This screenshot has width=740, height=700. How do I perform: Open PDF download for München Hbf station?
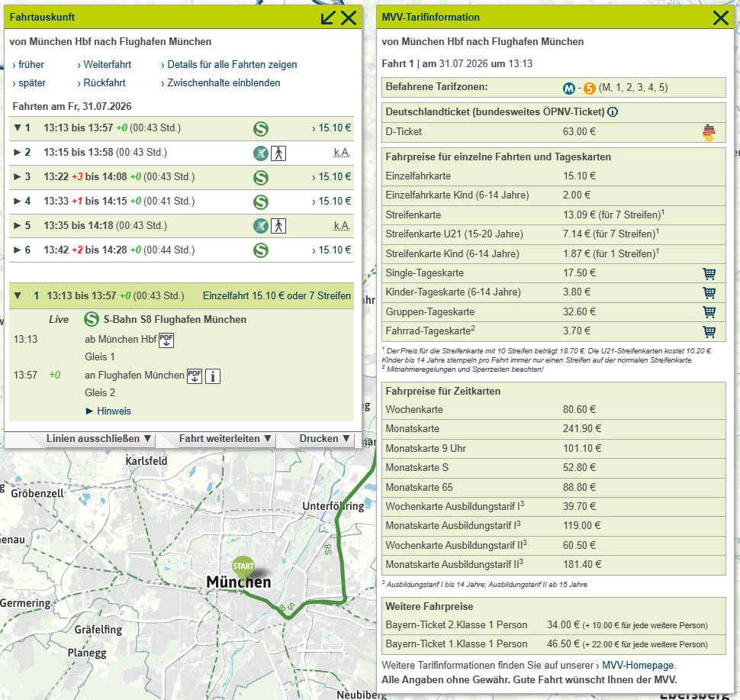[x=166, y=340]
